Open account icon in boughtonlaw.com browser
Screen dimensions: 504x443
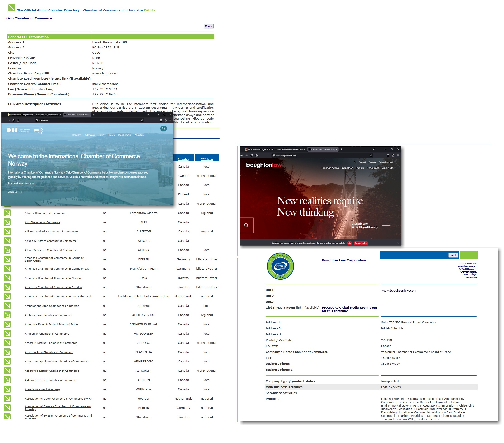388,155
